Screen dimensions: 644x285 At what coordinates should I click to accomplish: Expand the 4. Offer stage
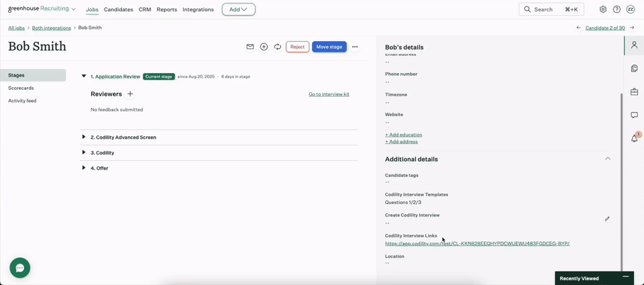coord(84,168)
